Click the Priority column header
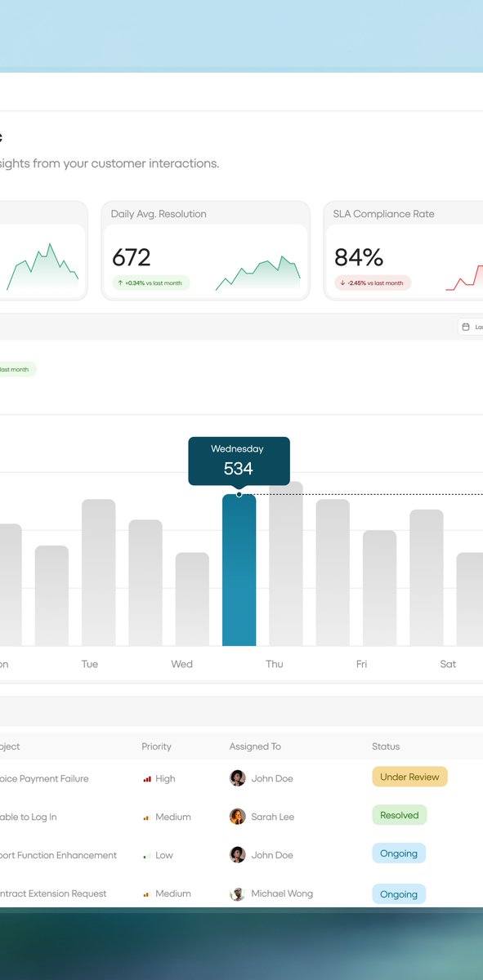 point(157,746)
